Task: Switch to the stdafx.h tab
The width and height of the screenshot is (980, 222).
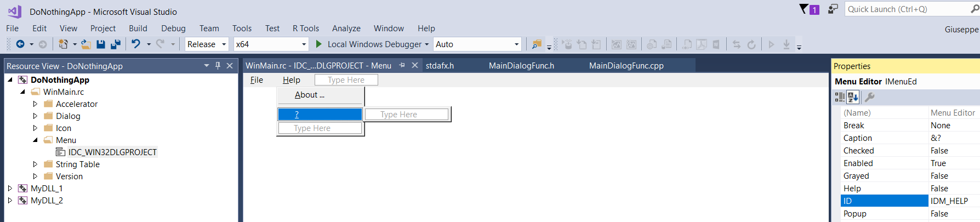Action: pyautogui.click(x=440, y=65)
